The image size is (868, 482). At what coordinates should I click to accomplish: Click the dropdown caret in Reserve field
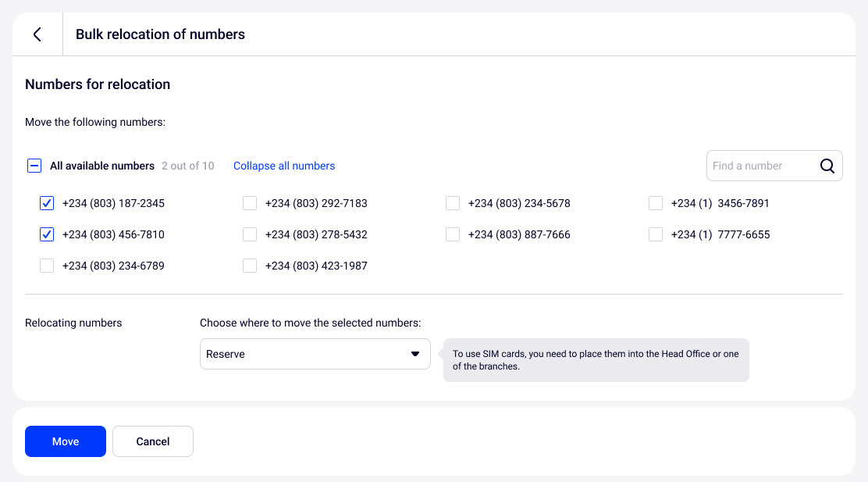[x=415, y=354]
